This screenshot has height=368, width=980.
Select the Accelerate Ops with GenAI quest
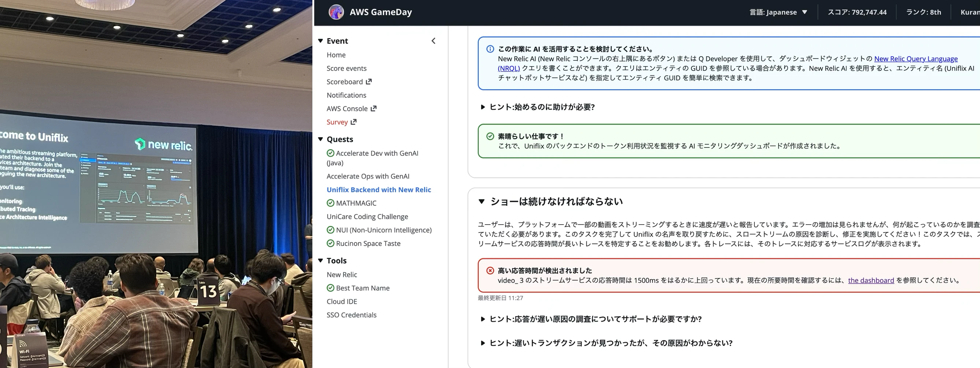[x=368, y=176]
